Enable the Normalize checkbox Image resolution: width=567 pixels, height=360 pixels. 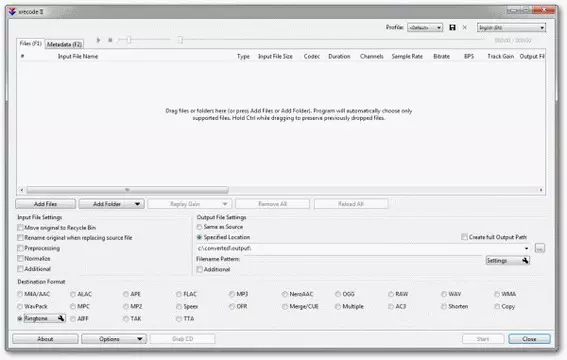coord(20,258)
